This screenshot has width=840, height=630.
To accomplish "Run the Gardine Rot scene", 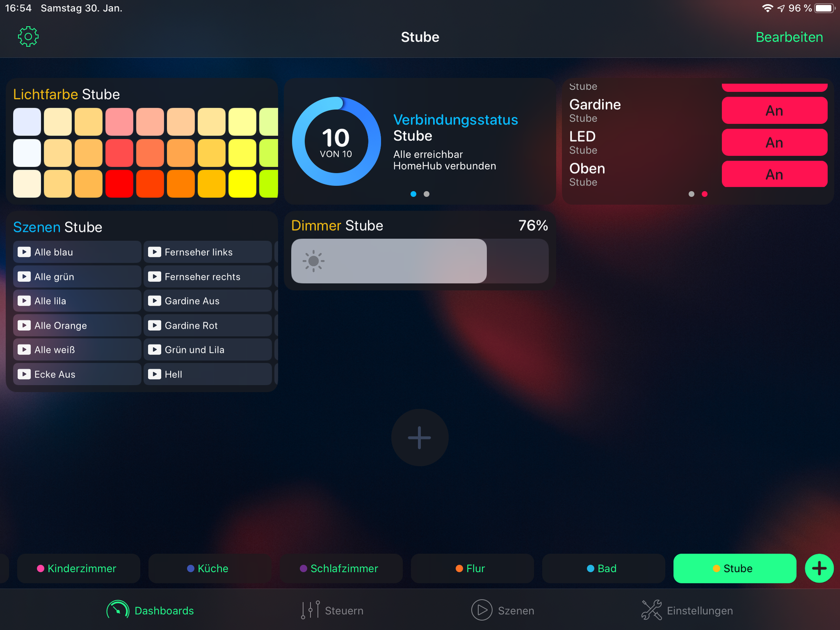I will point(207,325).
